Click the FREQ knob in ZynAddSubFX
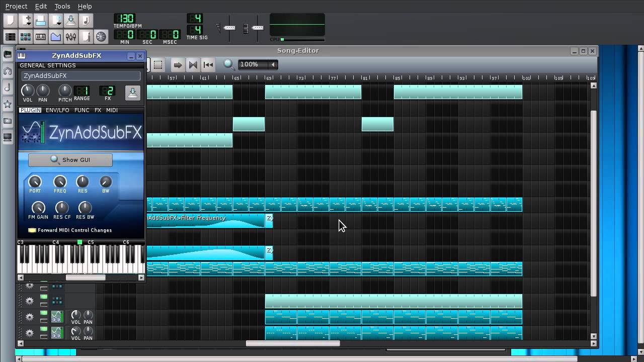Viewport: 644px width, 362px height. pos(60,182)
